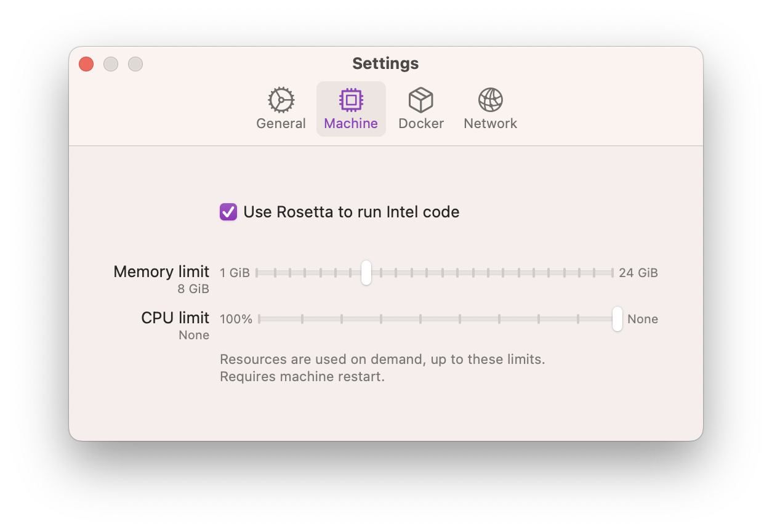This screenshot has width=772, height=532.
Task: Select the highlighted chip icon for Machine settings
Action: coord(351,100)
